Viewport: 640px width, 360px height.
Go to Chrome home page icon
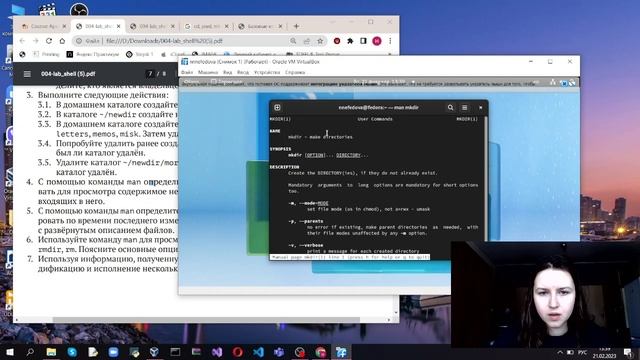pyautogui.click(x=62, y=41)
